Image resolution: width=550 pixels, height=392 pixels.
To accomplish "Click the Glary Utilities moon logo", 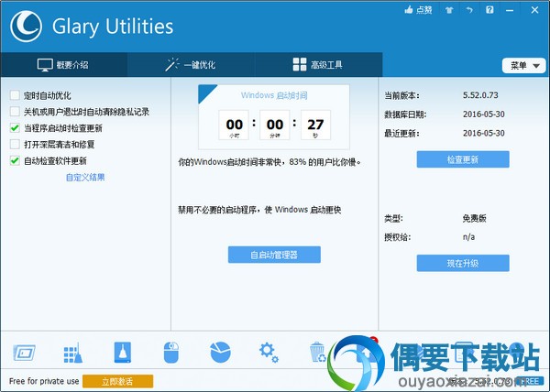I will pos(26,27).
